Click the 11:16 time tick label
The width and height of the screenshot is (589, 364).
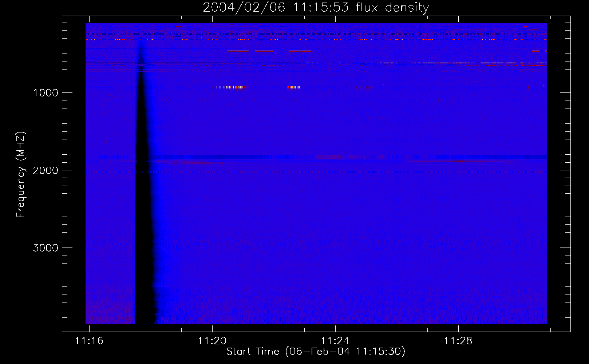pos(89,341)
